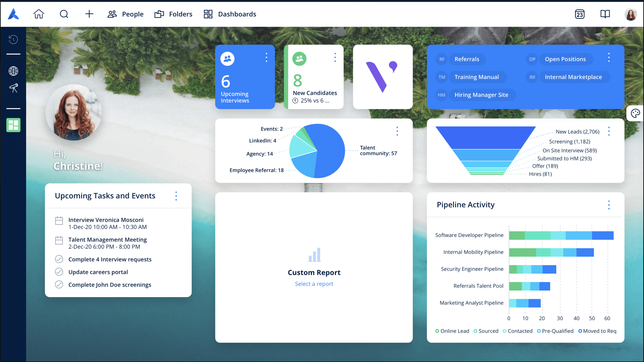Image resolution: width=644 pixels, height=362 pixels.
Task: Click the Custom Report bar chart icon
Action: point(314,255)
